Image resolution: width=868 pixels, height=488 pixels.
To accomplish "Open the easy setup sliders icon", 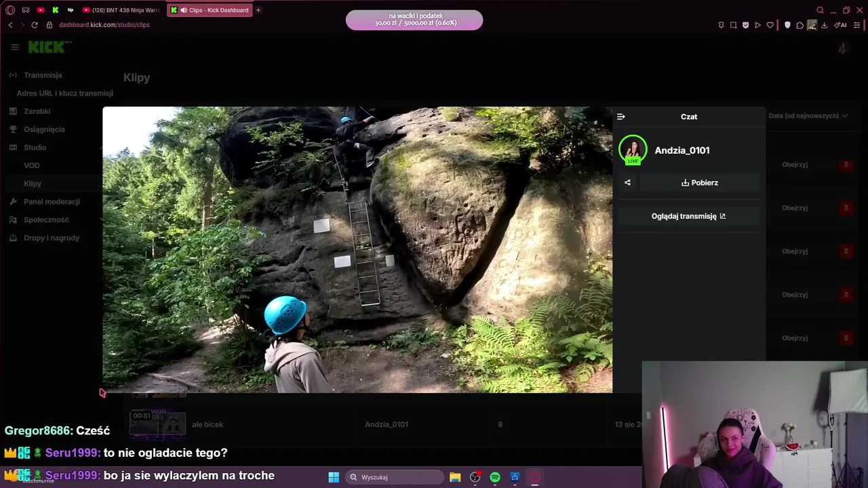I will pyautogui.click(x=857, y=25).
